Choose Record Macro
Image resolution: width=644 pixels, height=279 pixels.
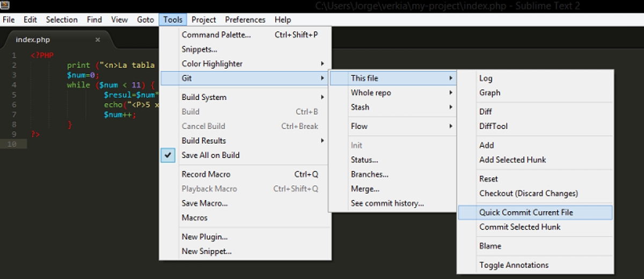[x=246, y=174]
